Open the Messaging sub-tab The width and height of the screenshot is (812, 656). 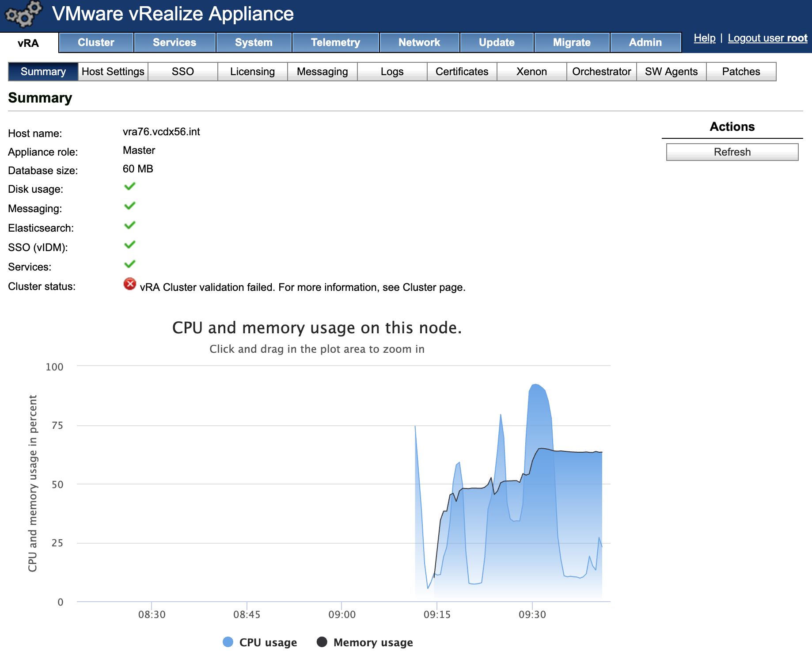point(323,72)
